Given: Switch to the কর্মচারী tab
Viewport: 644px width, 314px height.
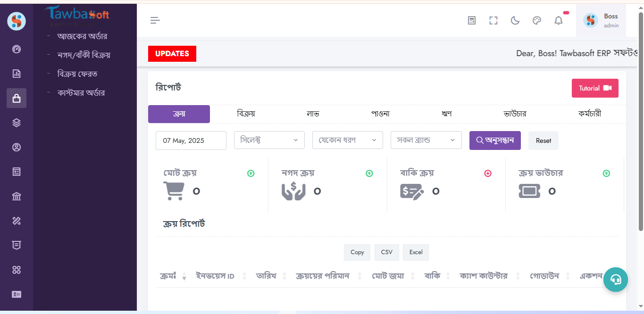Looking at the screenshot, I should [x=589, y=114].
